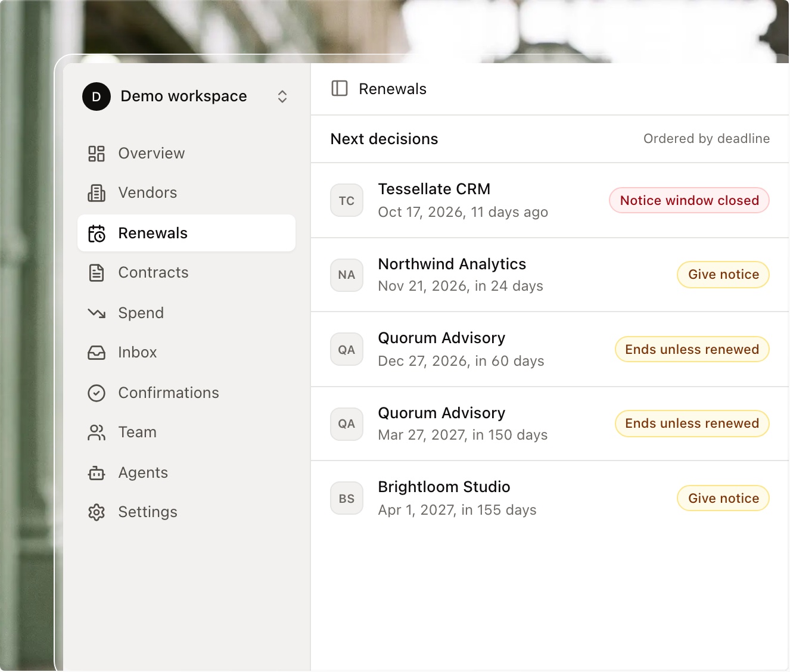Open the Inbox label in the sidebar
This screenshot has width=790, height=672.
coord(138,353)
